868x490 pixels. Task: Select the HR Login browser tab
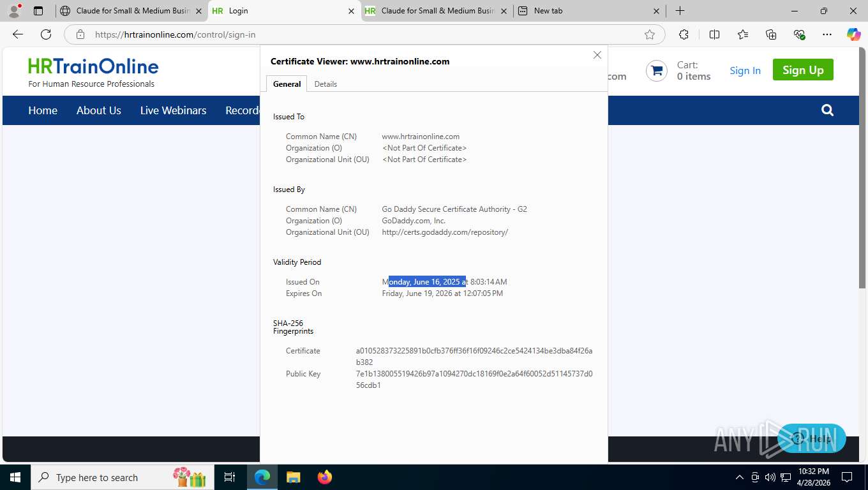(x=284, y=11)
